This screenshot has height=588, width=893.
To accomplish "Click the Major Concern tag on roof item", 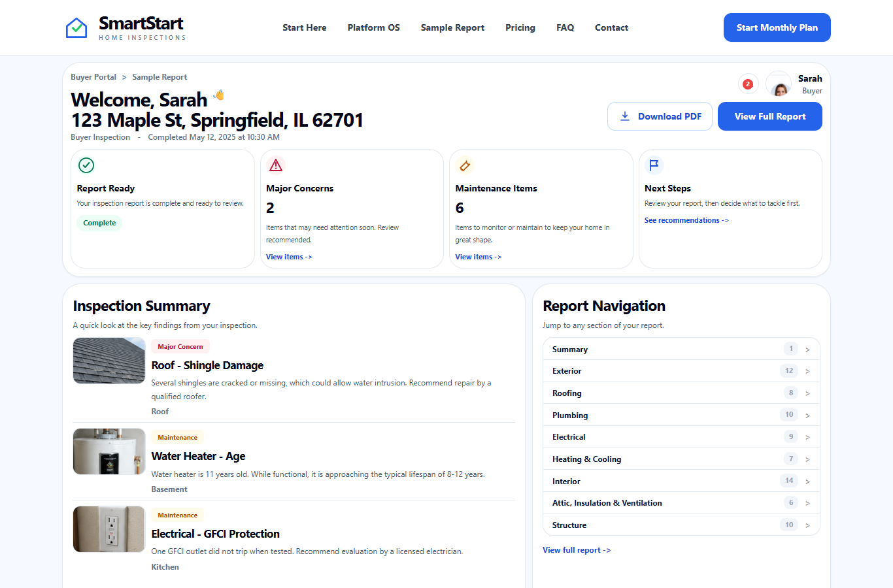I will click(180, 347).
